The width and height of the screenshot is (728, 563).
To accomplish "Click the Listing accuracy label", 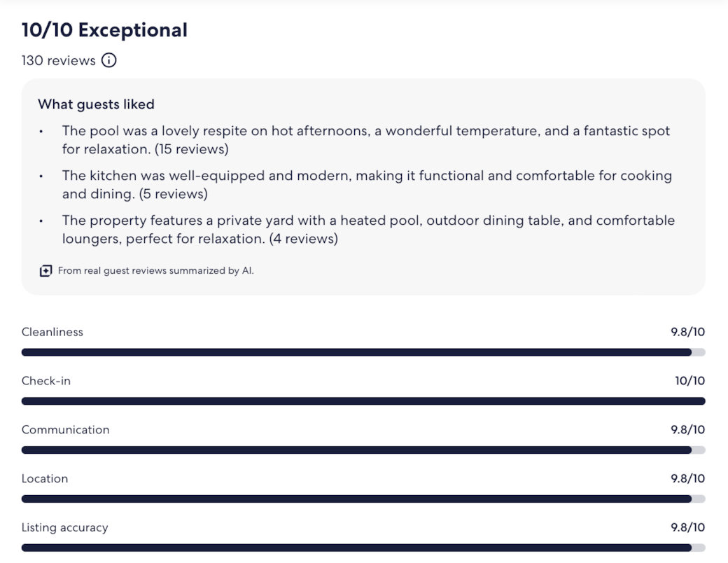I will pos(64,528).
